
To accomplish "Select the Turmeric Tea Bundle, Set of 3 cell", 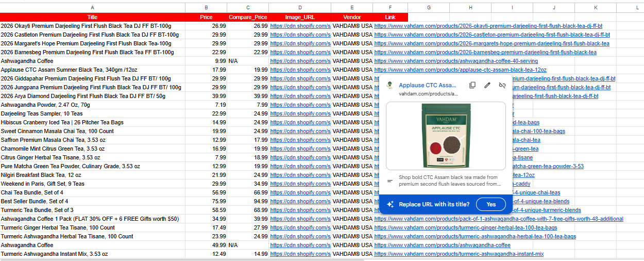I will click(92, 210).
